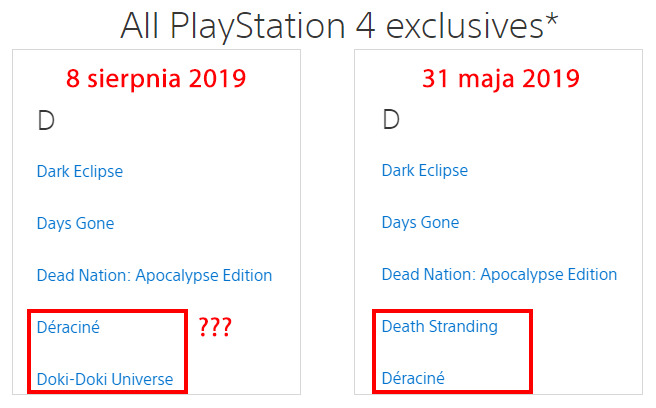Open Dark Eclipse link under 31 maja 2019

coord(425,171)
